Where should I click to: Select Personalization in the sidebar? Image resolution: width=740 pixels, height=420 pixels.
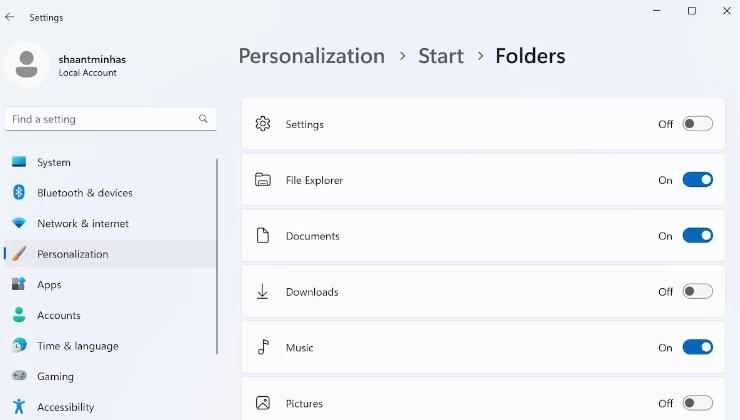point(110,254)
